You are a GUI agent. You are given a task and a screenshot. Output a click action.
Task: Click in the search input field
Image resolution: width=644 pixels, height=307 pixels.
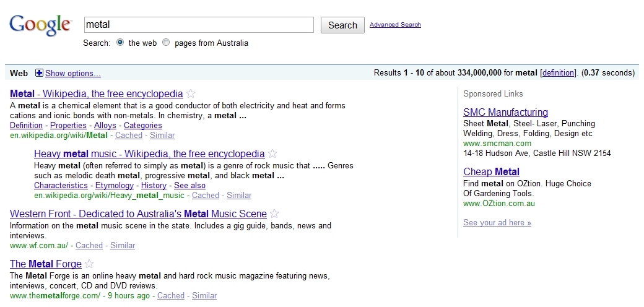click(x=199, y=25)
